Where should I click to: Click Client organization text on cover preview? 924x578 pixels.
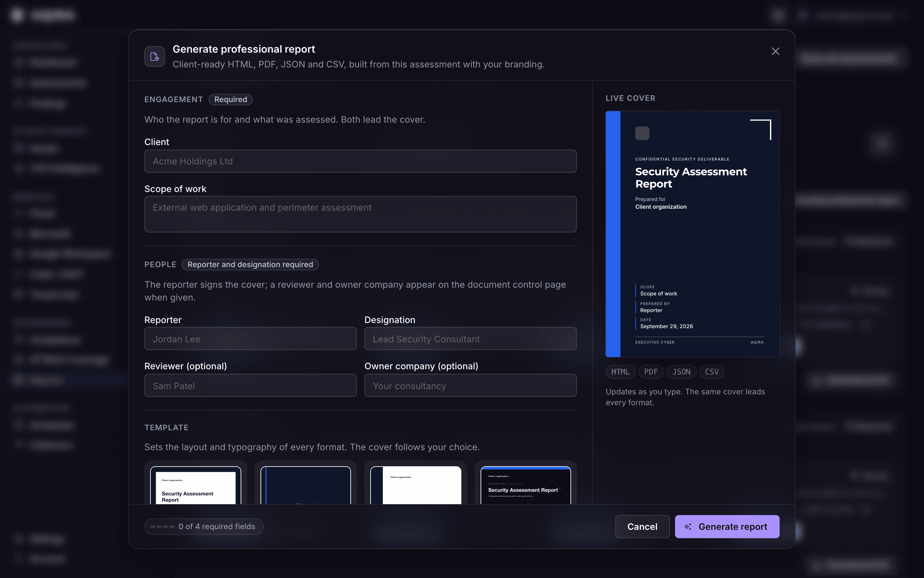coord(661,207)
